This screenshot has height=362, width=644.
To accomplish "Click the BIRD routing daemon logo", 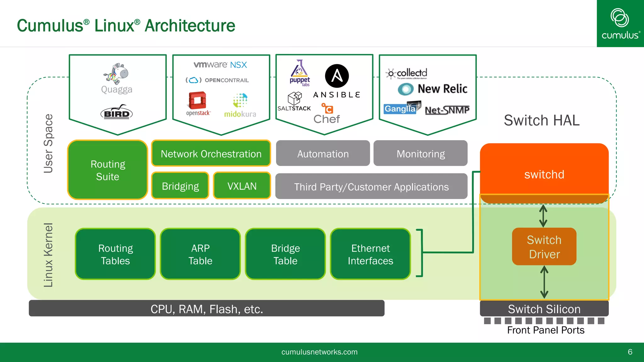I will [x=117, y=113].
